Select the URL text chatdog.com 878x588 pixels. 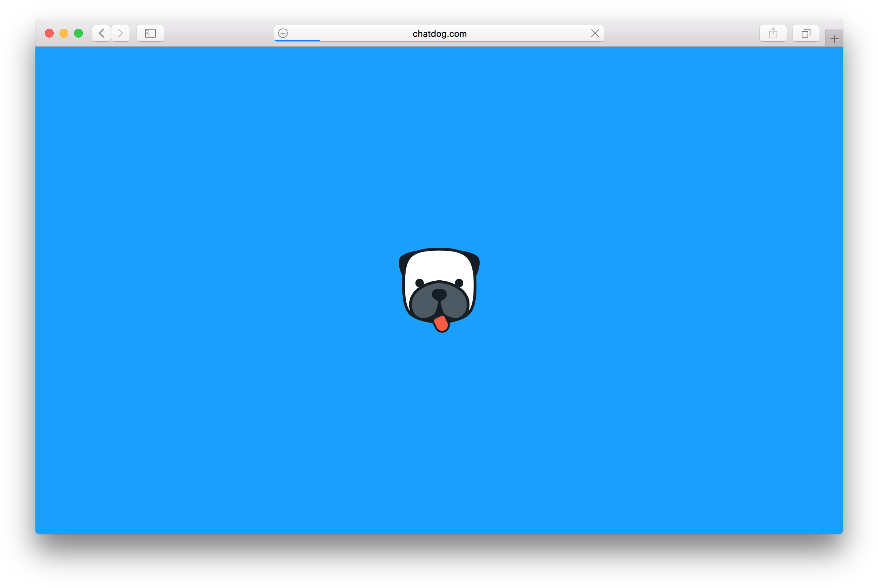click(439, 33)
